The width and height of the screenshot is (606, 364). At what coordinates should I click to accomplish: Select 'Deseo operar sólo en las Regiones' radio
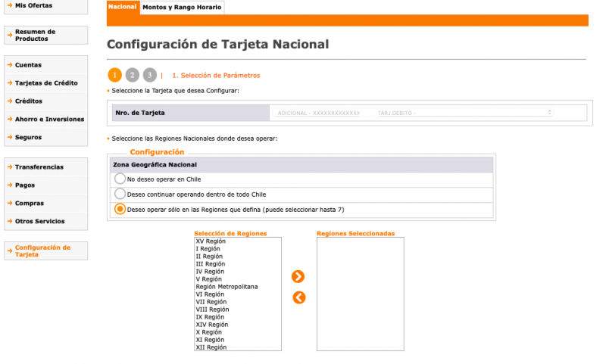120,210
